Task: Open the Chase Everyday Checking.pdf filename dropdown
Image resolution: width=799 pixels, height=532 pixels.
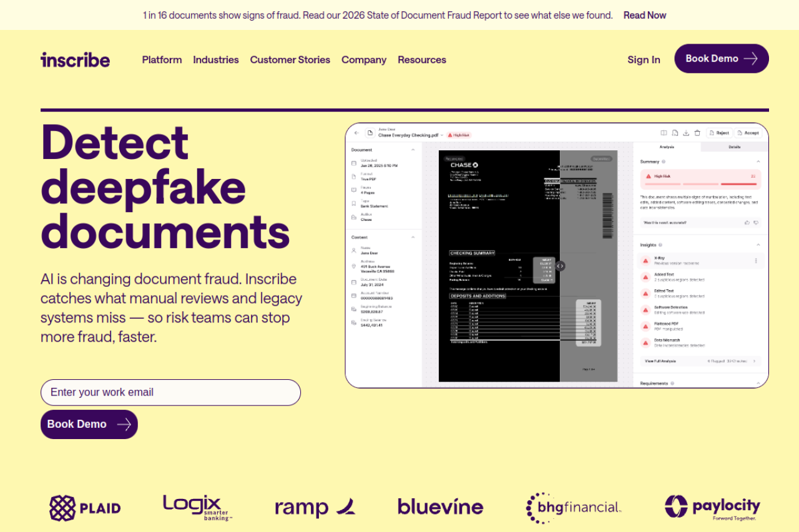Action: point(442,135)
